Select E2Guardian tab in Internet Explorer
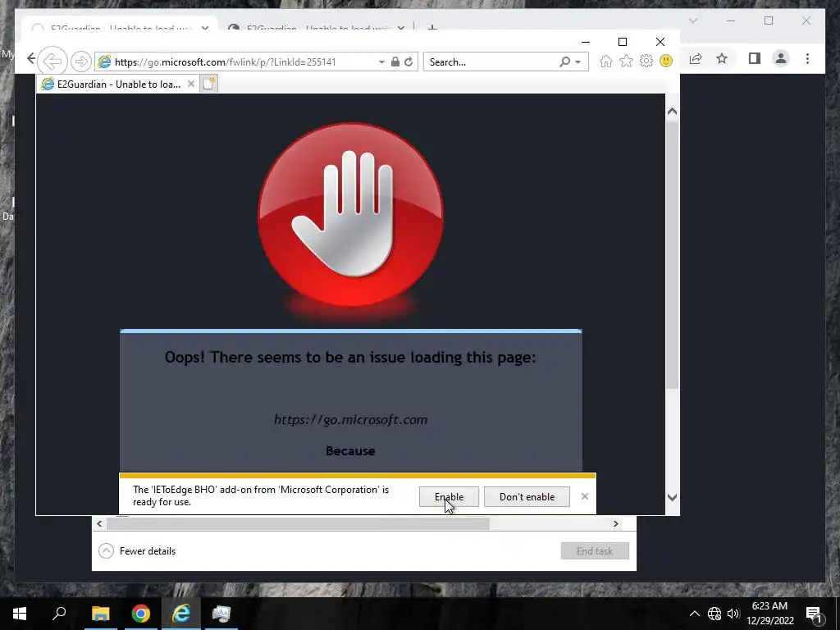 (x=118, y=84)
